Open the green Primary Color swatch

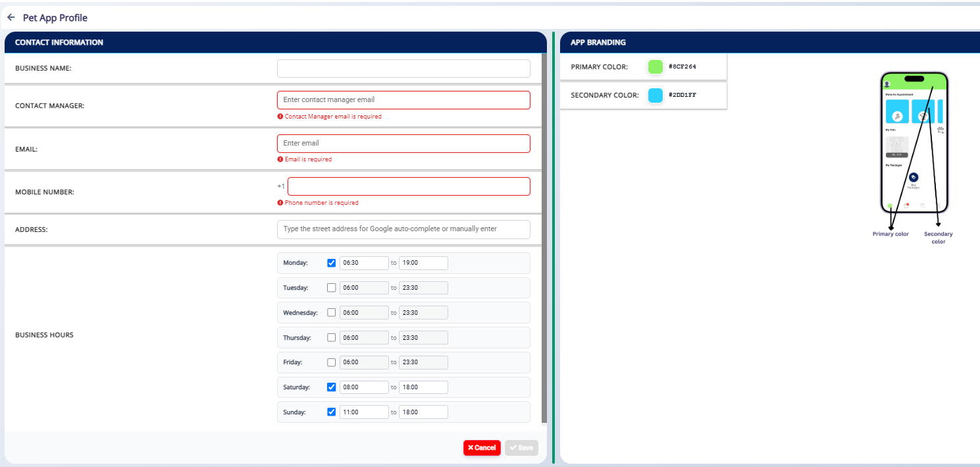[x=656, y=67]
